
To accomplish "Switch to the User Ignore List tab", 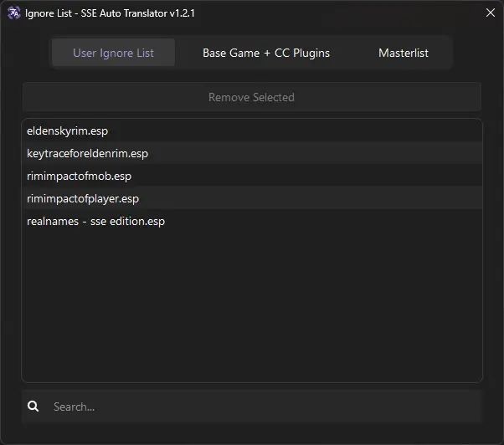I will [114, 53].
